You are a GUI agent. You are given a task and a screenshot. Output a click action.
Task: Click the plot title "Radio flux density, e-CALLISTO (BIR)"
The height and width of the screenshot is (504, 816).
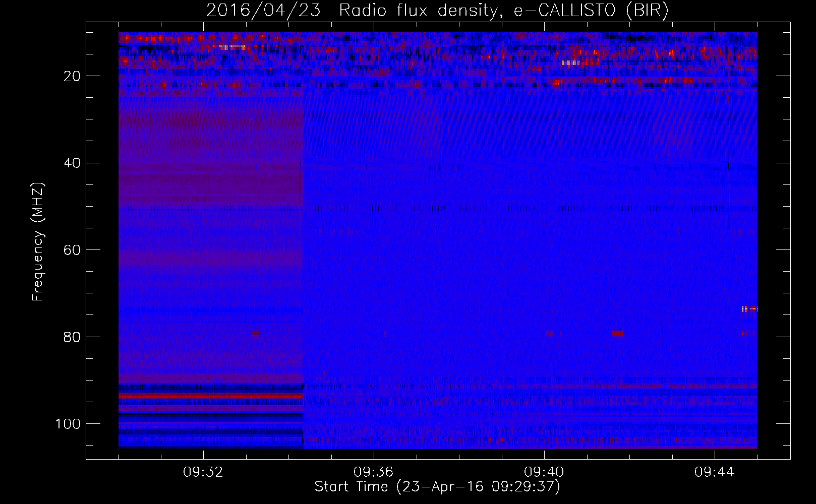[504, 11]
